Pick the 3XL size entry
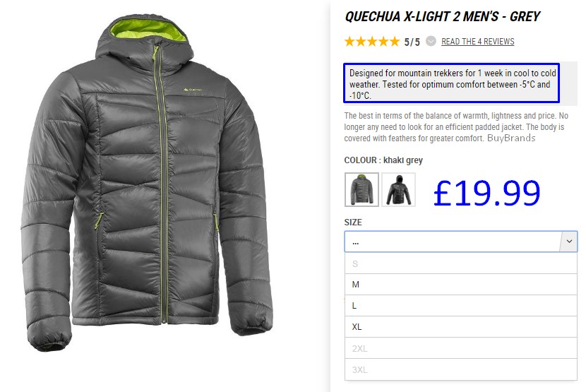 [x=461, y=369]
